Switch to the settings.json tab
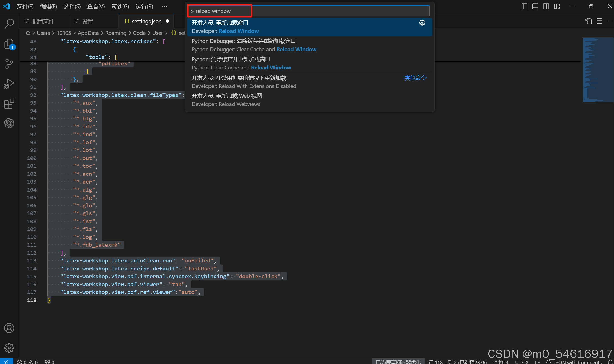This screenshot has height=364, width=614. pos(146,21)
